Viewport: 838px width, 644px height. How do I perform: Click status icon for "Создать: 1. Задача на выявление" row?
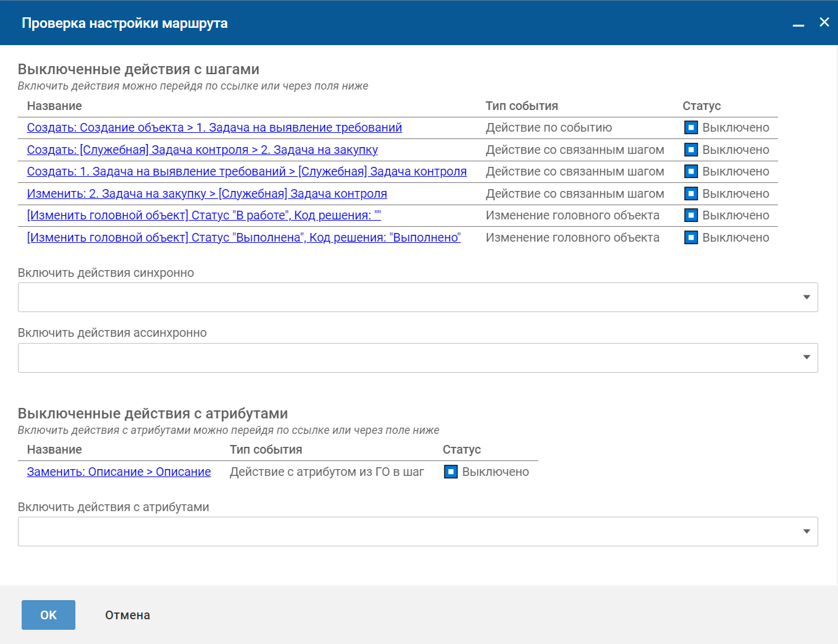[691, 171]
